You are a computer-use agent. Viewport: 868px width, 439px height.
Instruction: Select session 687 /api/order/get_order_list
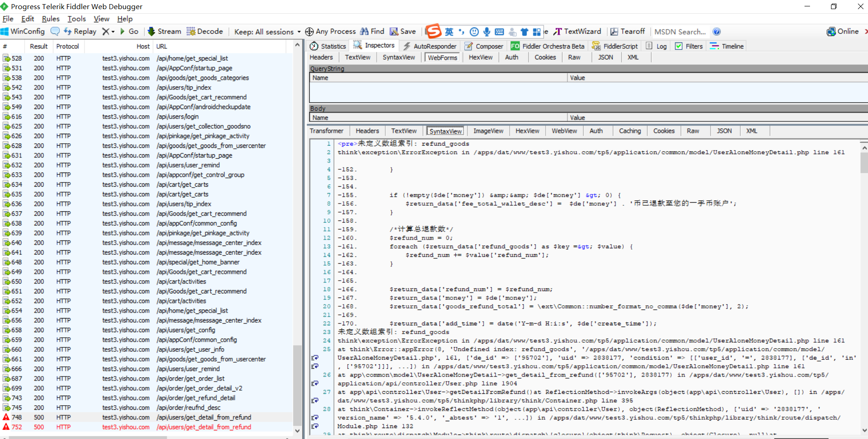[x=146, y=378]
